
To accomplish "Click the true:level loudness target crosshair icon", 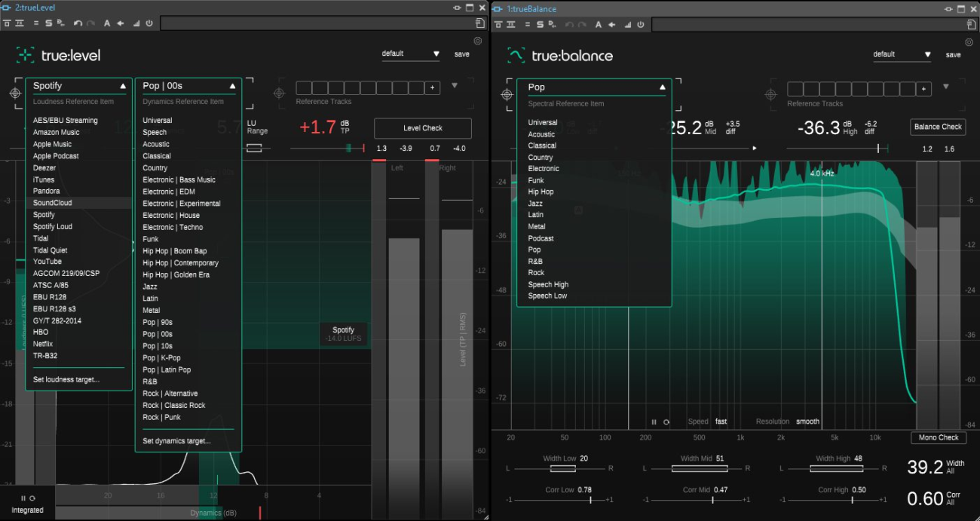I will (x=15, y=93).
